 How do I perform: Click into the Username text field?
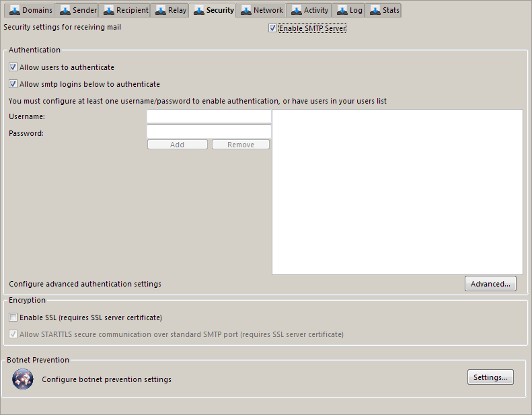(209, 117)
